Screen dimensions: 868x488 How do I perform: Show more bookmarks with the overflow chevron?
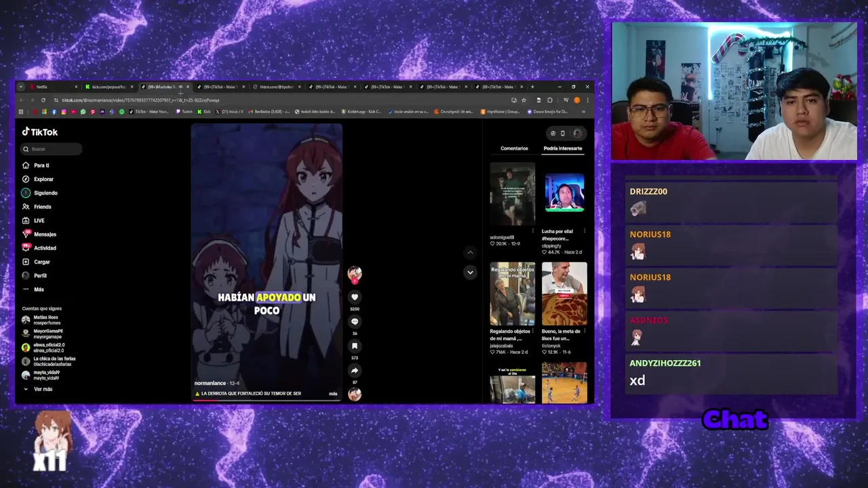pyautogui.click(x=583, y=112)
